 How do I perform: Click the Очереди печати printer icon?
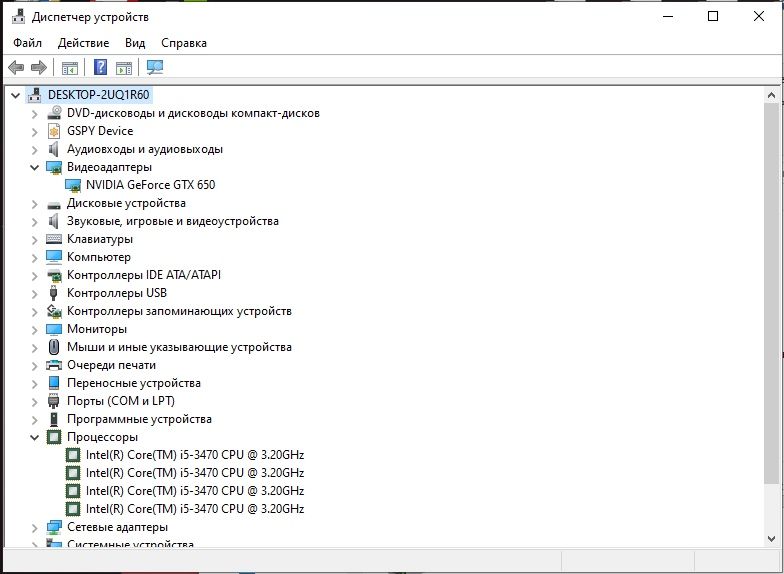click(x=54, y=365)
